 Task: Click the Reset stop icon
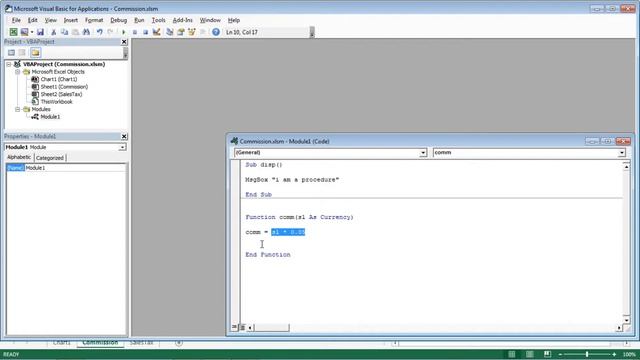145,32
